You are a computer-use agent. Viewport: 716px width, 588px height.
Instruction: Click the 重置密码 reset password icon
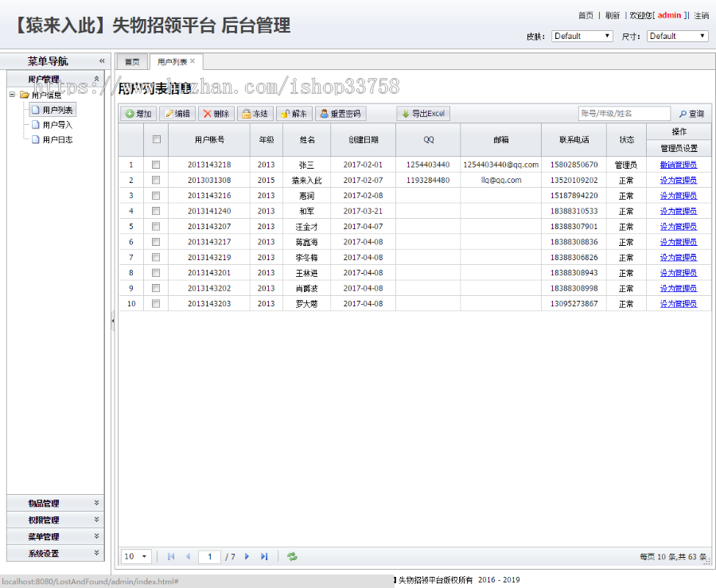click(x=338, y=113)
